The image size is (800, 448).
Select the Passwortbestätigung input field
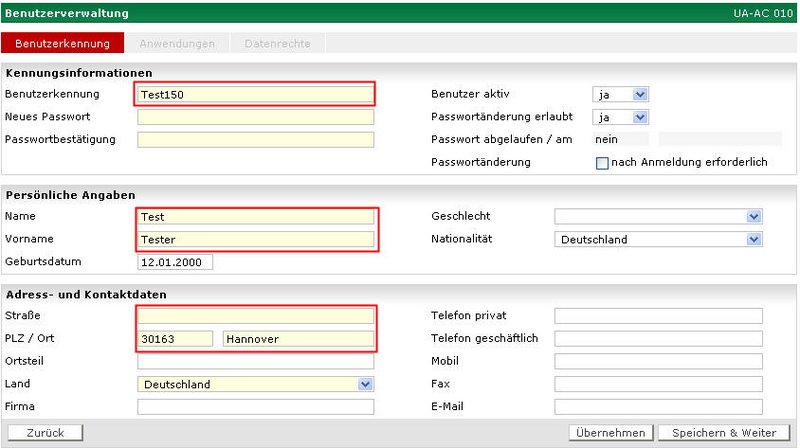point(255,140)
